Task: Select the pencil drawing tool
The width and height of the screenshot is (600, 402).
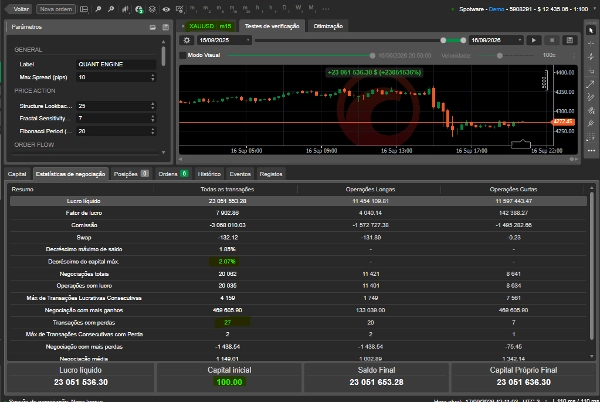Action: point(591,124)
